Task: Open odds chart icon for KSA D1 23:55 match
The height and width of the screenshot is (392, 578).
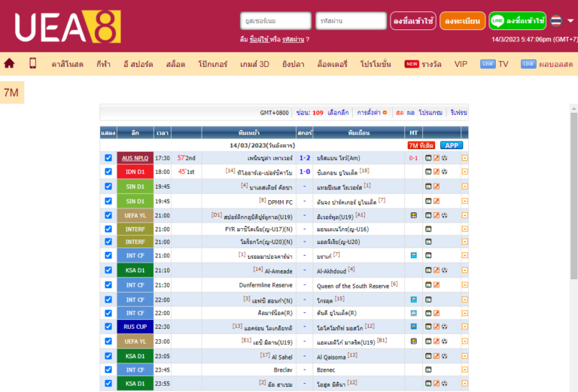Action: pyautogui.click(x=437, y=383)
